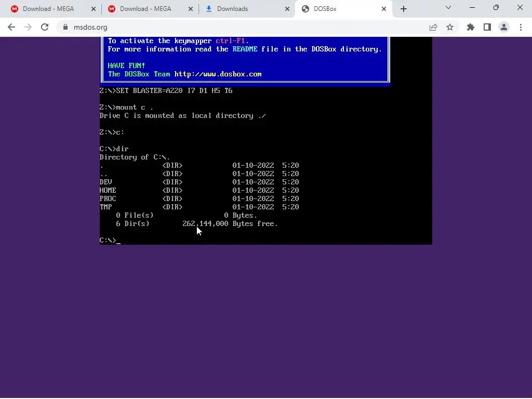View site info via the padlock icon
The width and height of the screenshot is (532, 399).
65,27
